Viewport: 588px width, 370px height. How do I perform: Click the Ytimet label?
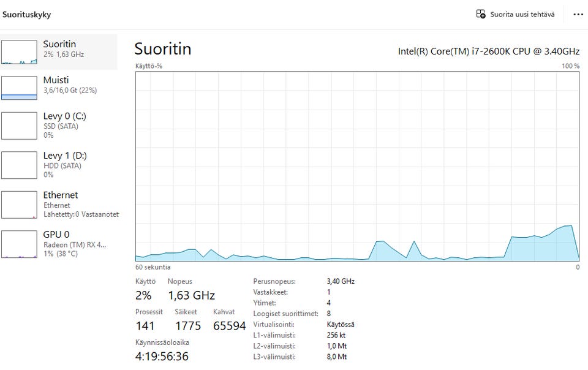[x=265, y=303]
